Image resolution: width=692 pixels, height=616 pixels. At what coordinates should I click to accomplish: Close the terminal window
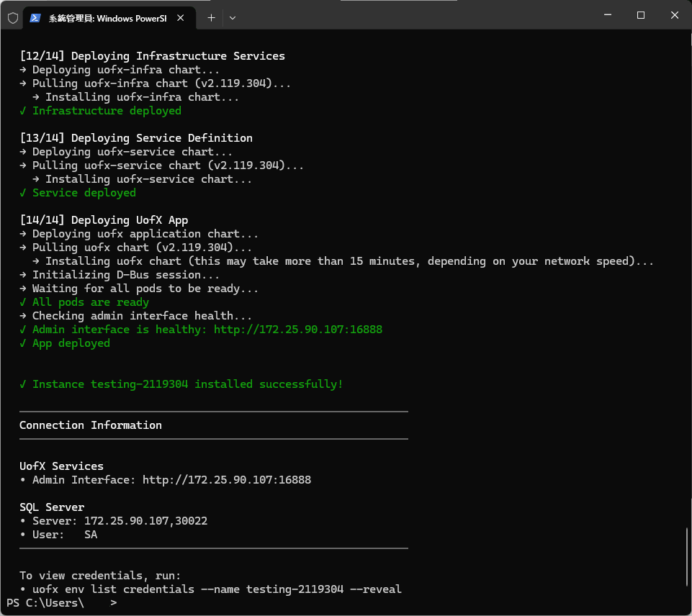click(673, 15)
